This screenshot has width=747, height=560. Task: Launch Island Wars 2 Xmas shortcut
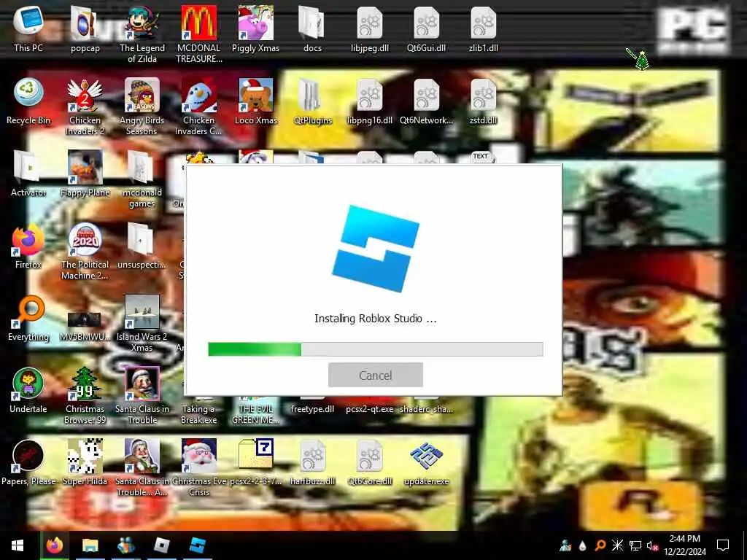pos(142,324)
